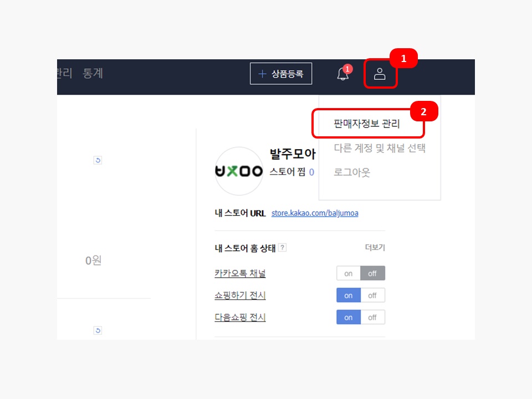Open the help question mark by 내 스토어 홈 상태
Viewport: 532px width, 399px height.
coord(282,248)
